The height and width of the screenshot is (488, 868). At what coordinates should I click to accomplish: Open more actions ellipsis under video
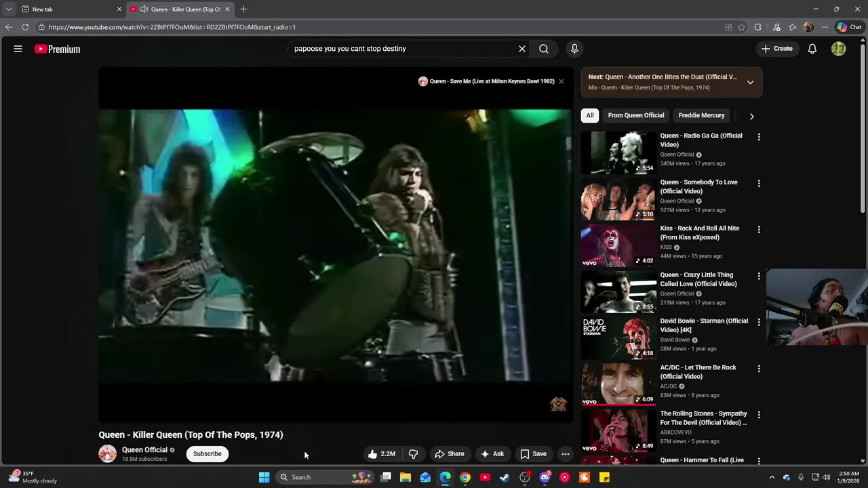(x=566, y=454)
